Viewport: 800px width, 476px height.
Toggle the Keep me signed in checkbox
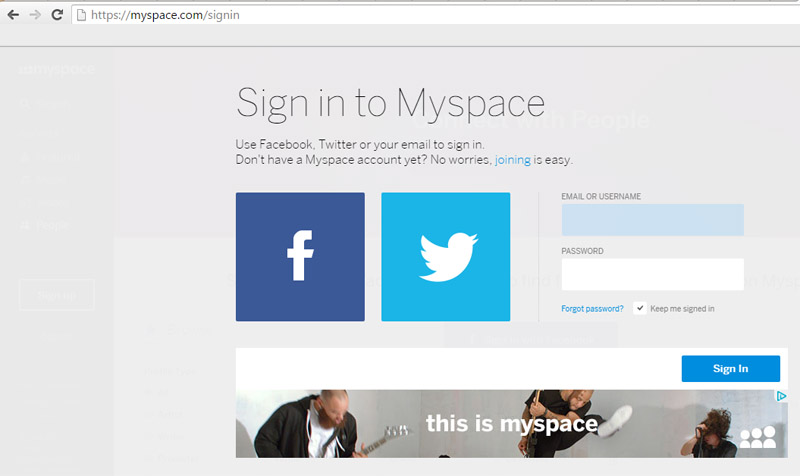coord(640,308)
